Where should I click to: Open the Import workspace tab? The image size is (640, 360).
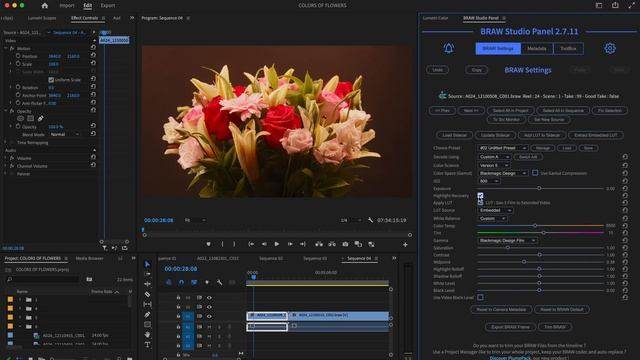[67, 6]
